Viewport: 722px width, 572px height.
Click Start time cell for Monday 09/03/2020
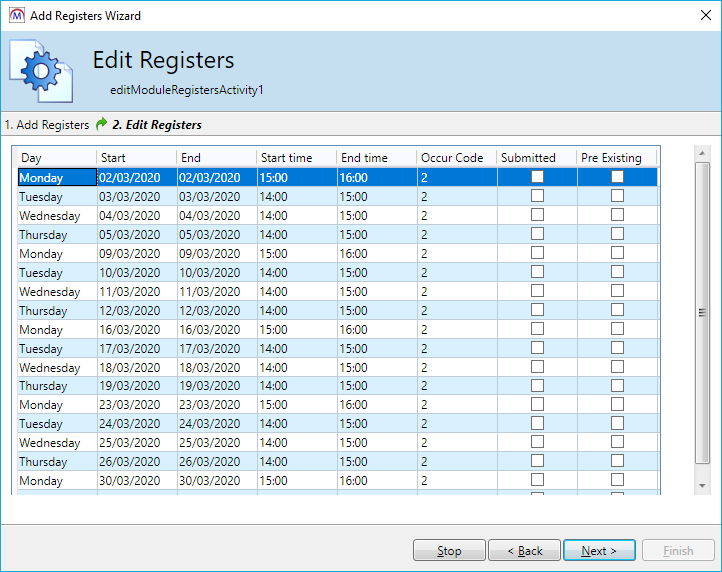point(295,254)
